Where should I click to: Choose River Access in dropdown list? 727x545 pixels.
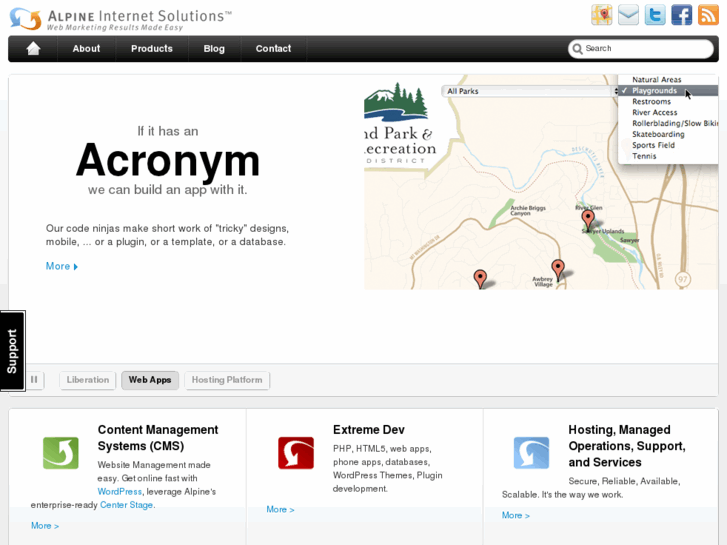668,113
